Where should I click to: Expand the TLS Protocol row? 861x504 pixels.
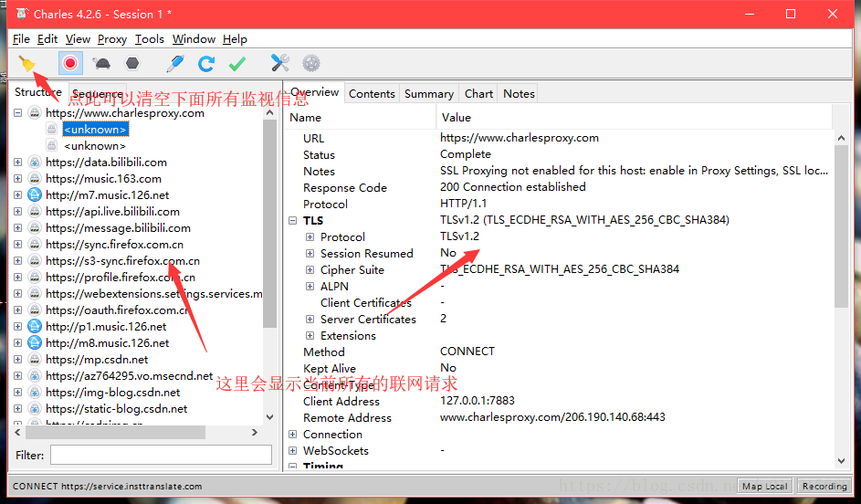[310, 237]
